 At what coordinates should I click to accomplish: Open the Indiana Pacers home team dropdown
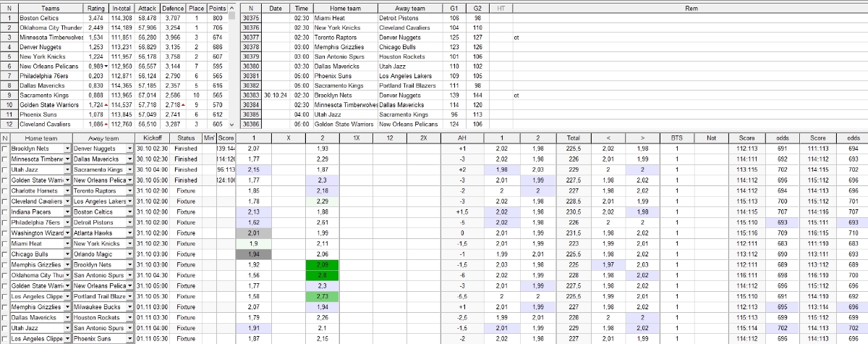(x=67, y=211)
